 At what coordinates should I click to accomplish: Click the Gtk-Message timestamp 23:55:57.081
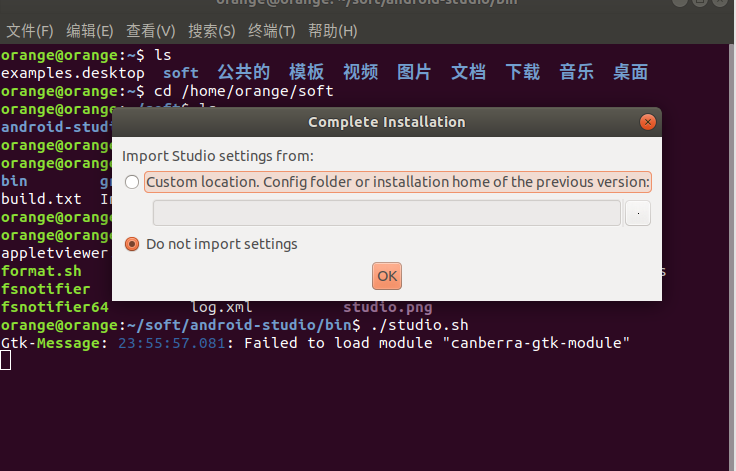pyautogui.click(x=172, y=343)
